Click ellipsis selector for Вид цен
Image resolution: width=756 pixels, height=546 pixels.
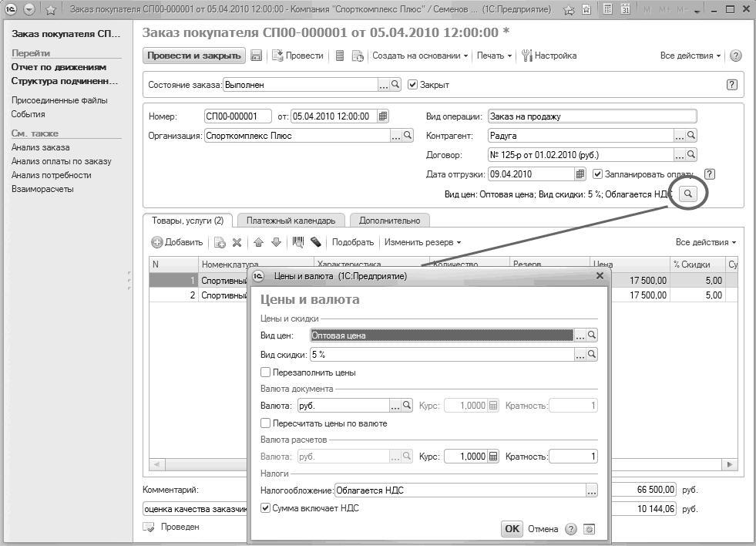point(580,335)
